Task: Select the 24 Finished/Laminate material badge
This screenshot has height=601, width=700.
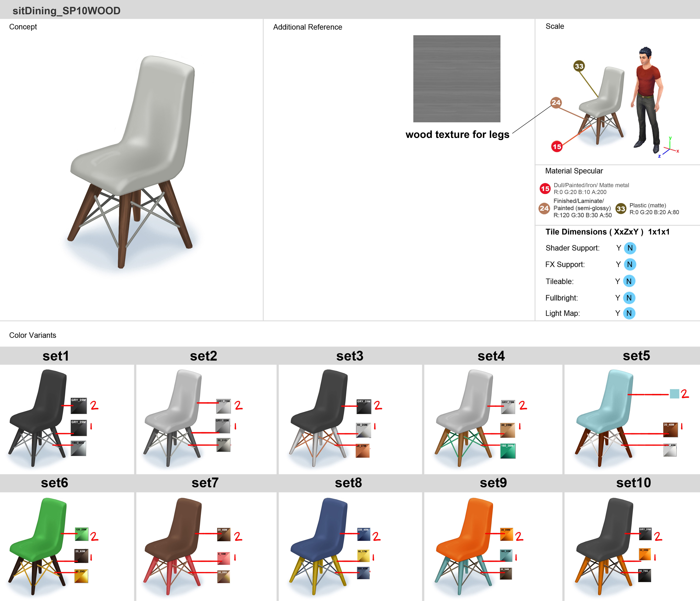Action: point(544,208)
